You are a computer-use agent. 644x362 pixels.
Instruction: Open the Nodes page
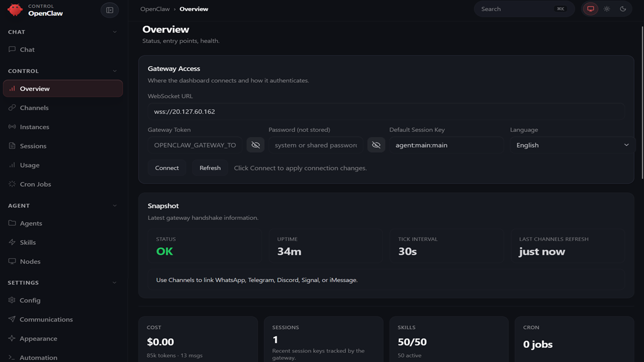[x=30, y=261]
